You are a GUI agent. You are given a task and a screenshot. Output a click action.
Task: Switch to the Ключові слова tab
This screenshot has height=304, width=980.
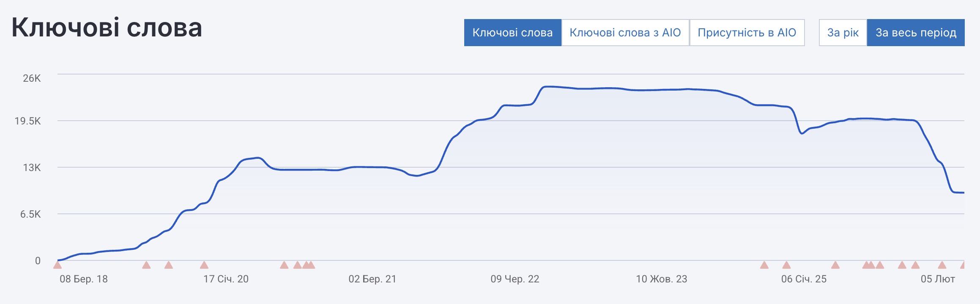point(512,33)
